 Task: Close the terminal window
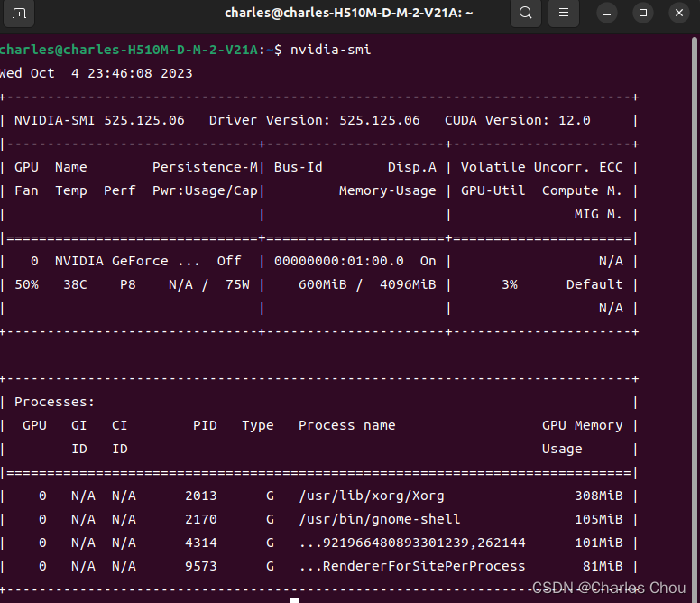pyautogui.click(x=679, y=13)
